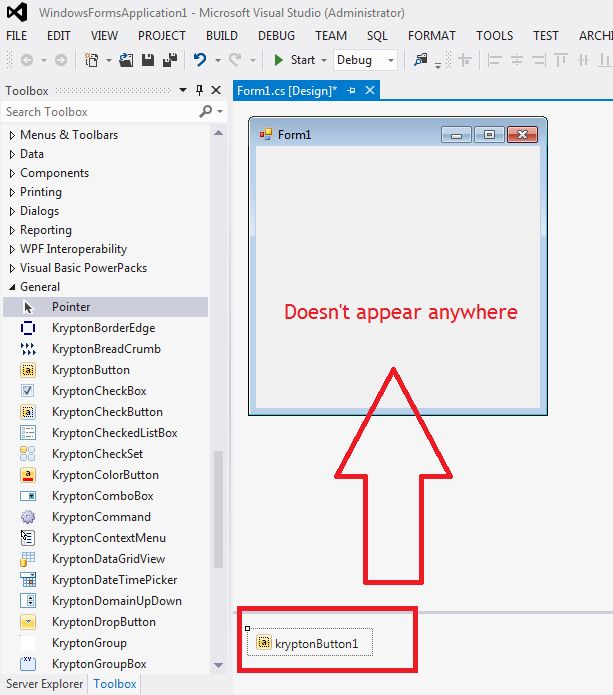
Task: Close the Toolbox panel
Action: [x=216, y=90]
